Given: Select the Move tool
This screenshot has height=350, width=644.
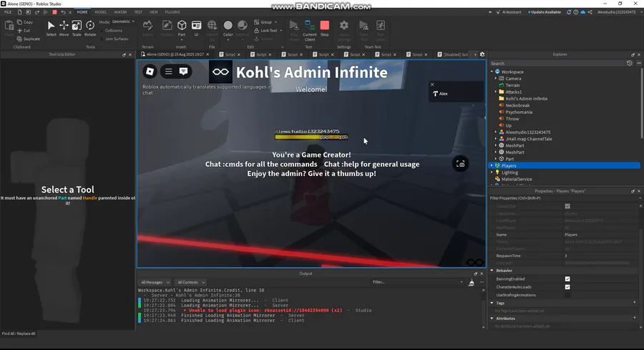Looking at the screenshot, I should pos(64,29).
